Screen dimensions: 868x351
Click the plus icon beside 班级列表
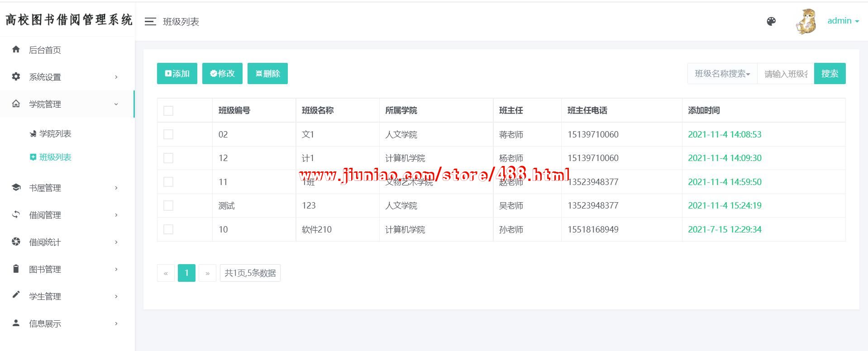click(x=33, y=157)
